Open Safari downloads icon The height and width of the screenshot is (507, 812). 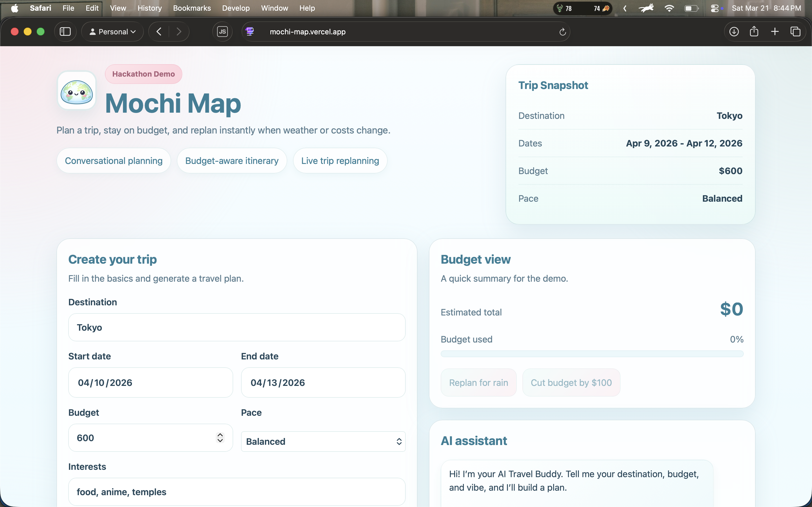734,32
